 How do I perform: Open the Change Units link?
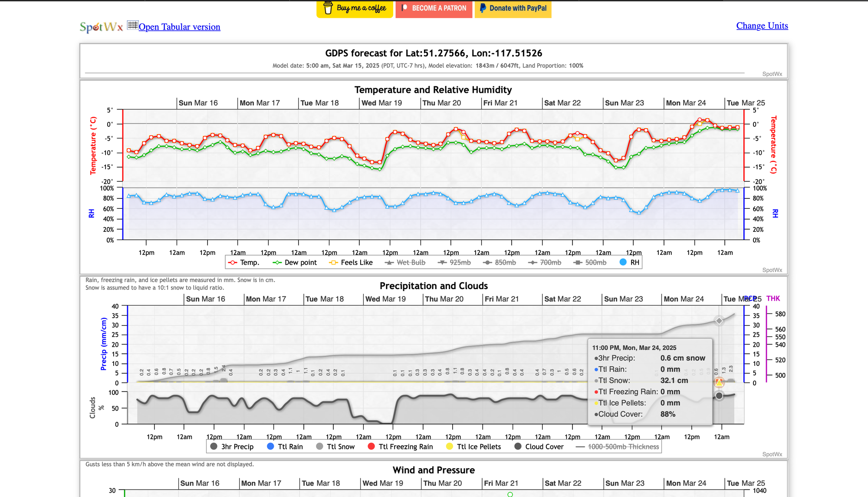762,26
